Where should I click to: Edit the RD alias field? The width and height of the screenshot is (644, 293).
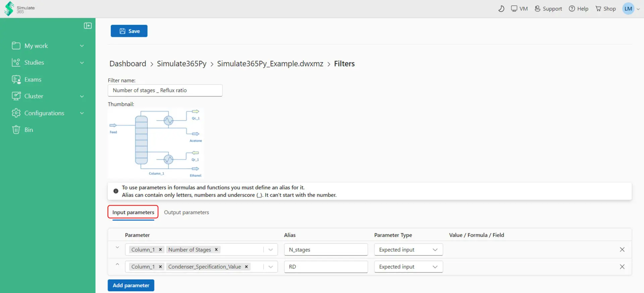click(x=326, y=267)
